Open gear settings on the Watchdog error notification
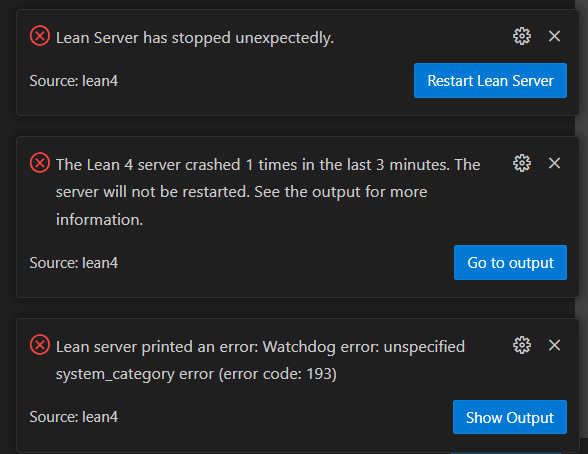This screenshot has width=588, height=454. (x=522, y=345)
